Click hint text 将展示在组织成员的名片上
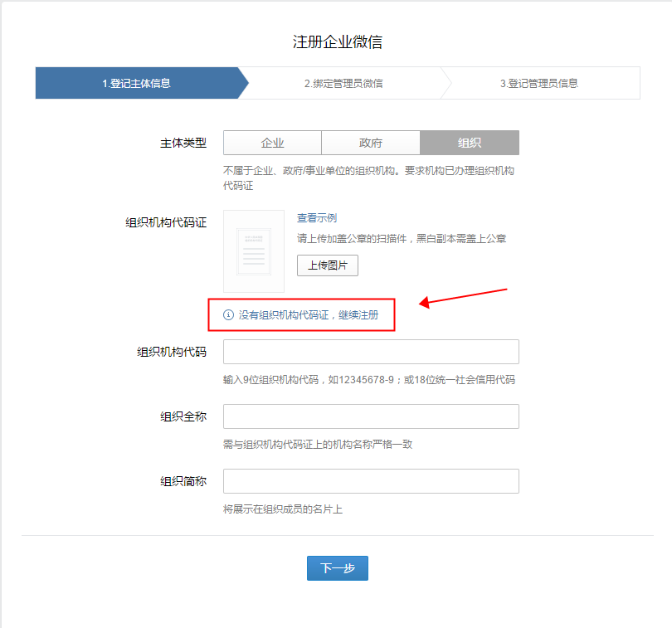This screenshot has width=672, height=628. click(x=283, y=509)
